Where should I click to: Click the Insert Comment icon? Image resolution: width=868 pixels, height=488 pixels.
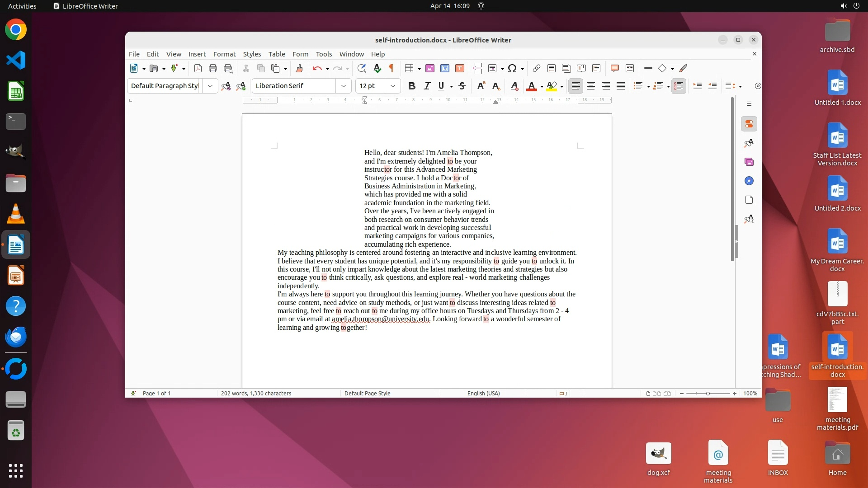click(614, 68)
